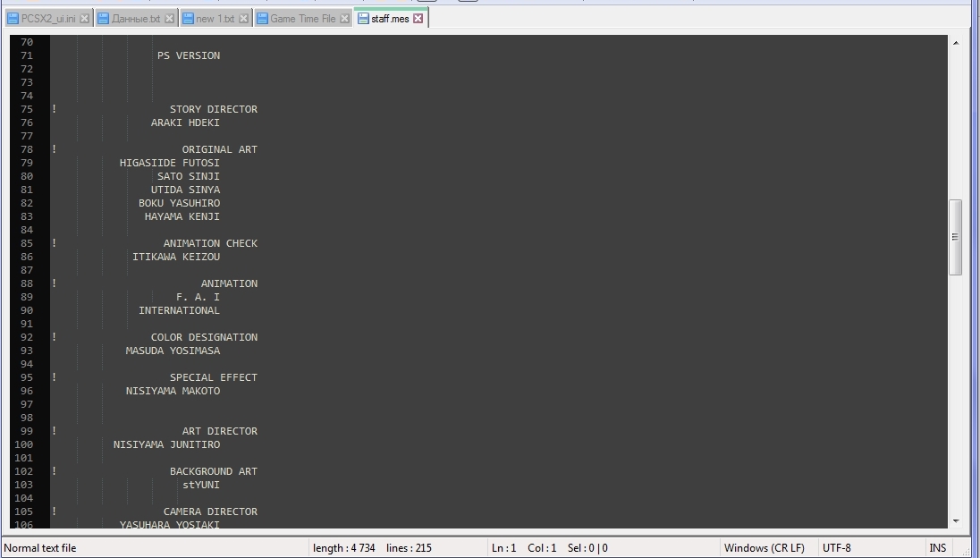Click the SPECIAL EFFECT heading

click(214, 378)
